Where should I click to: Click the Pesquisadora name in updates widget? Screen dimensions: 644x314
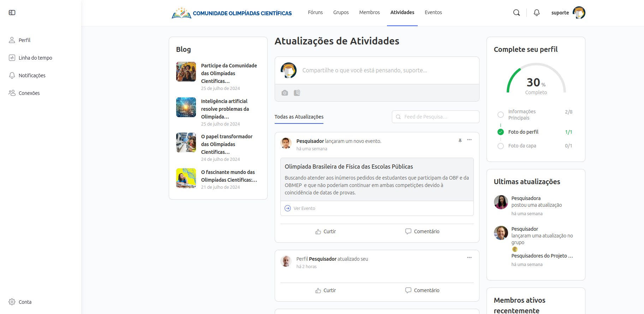(526, 198)
